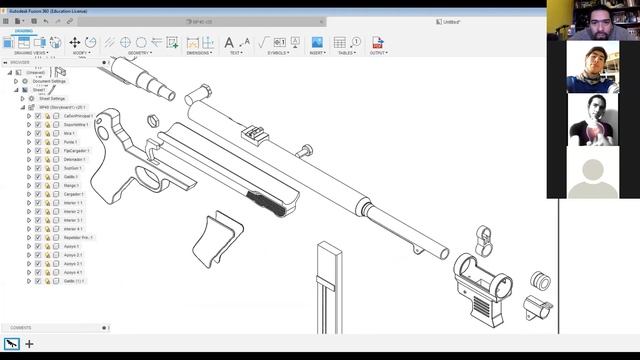Activate the Rotate tool
This screenshot has width=640, height=360.
click(x=91, y=42)
